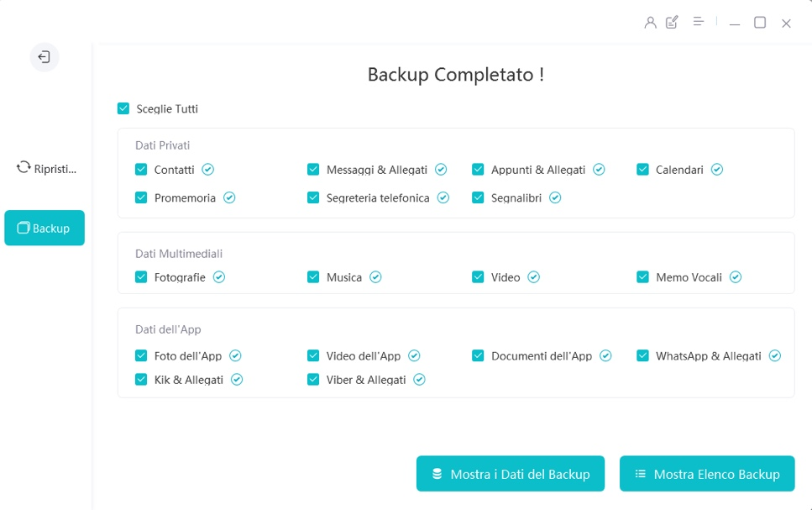Uncheck the Sceglie Tutti checkbox
The image size is (812, 510).
click(123, 108)
